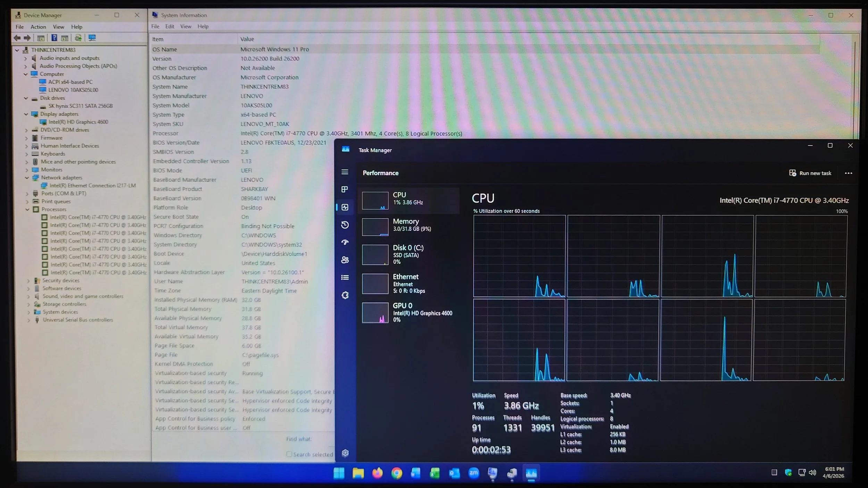Viewport: 868px width, 488px height.
Task: Click the BIOS Mode row showing UEFI
Action: [x=243, y=171]
